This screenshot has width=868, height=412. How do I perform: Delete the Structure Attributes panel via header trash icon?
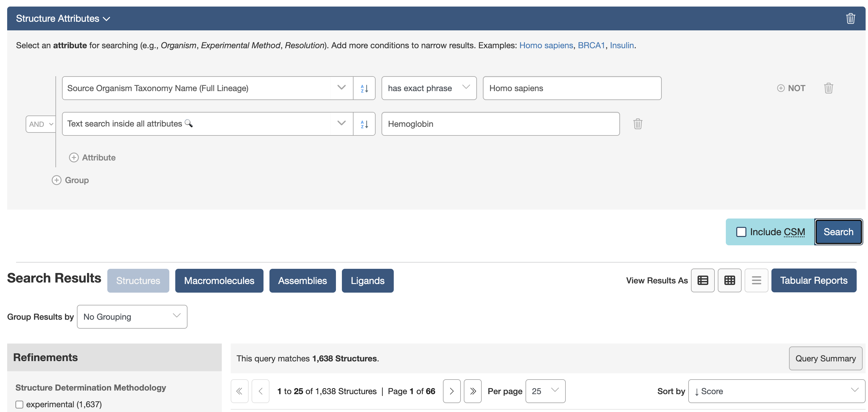coord(850,18)
